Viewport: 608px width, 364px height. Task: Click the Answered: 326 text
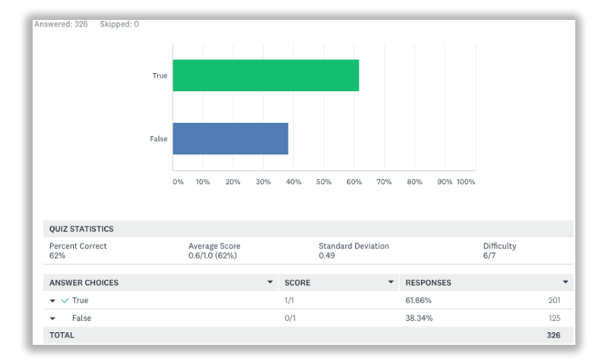pyautogui.click(x=61, y=24)
